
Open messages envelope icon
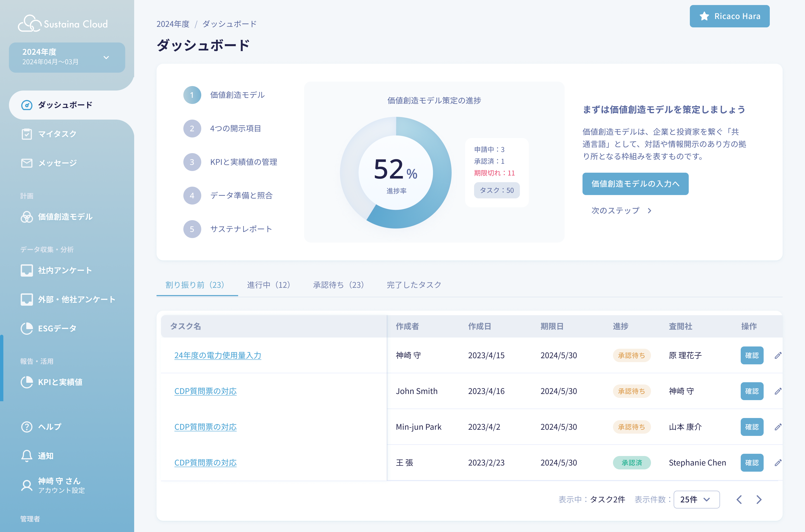tap(27, 163)
